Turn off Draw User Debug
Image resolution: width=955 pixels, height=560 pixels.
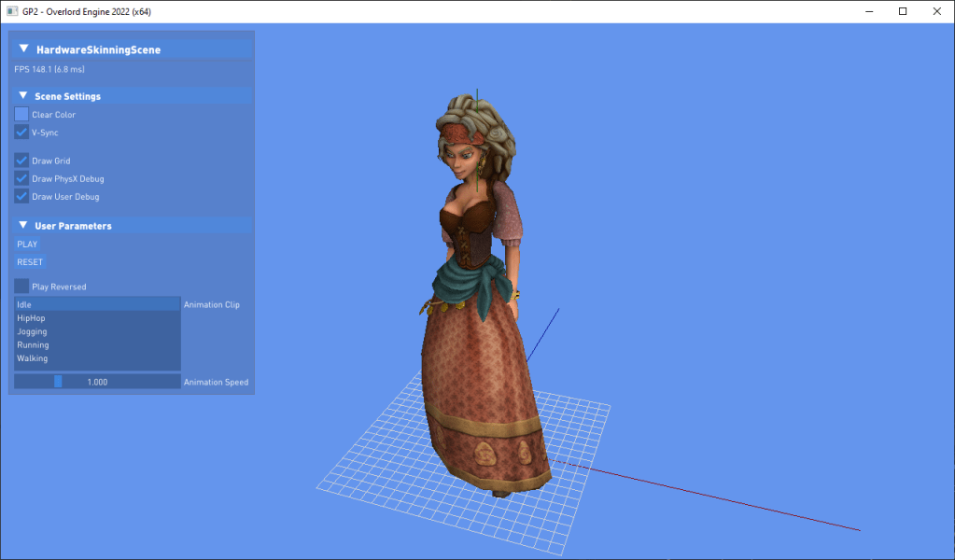tap(21, 196)
